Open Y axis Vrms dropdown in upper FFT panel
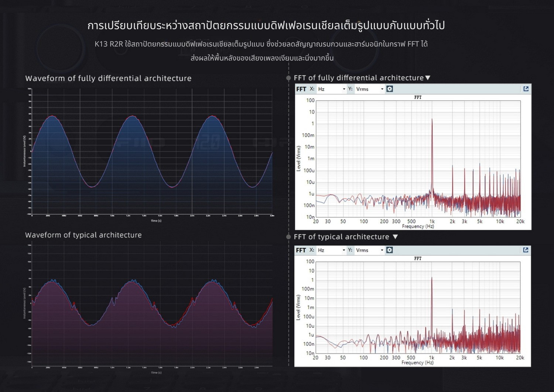The height and width of the screenshot is (392, 554). pos(369,89)
